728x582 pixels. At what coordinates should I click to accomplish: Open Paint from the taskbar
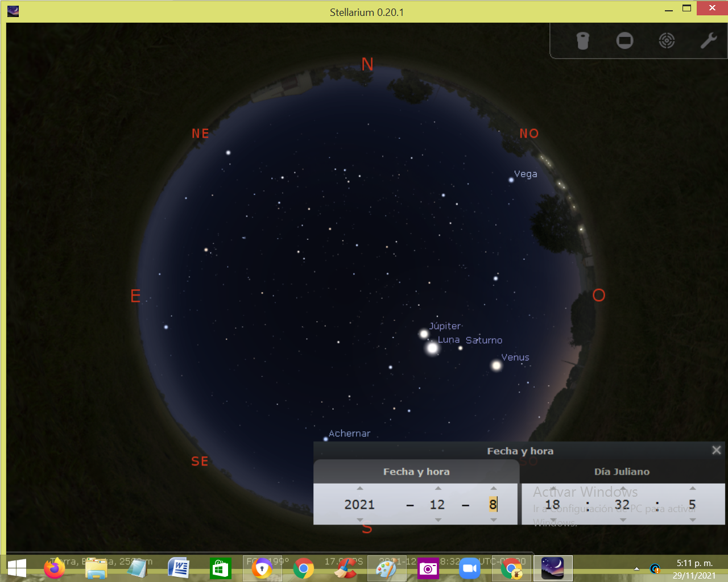pyautogui.click(x=386, y=568)
